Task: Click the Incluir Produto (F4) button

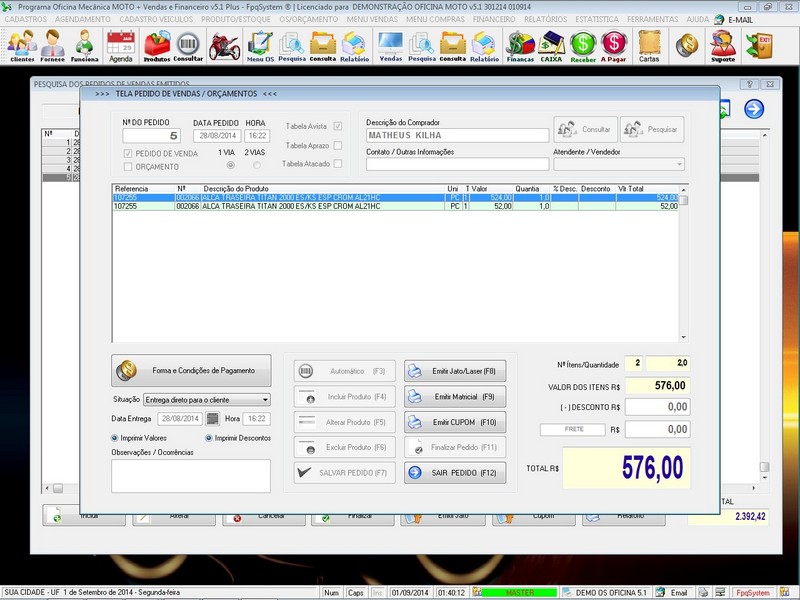Action: pos(344,396)
